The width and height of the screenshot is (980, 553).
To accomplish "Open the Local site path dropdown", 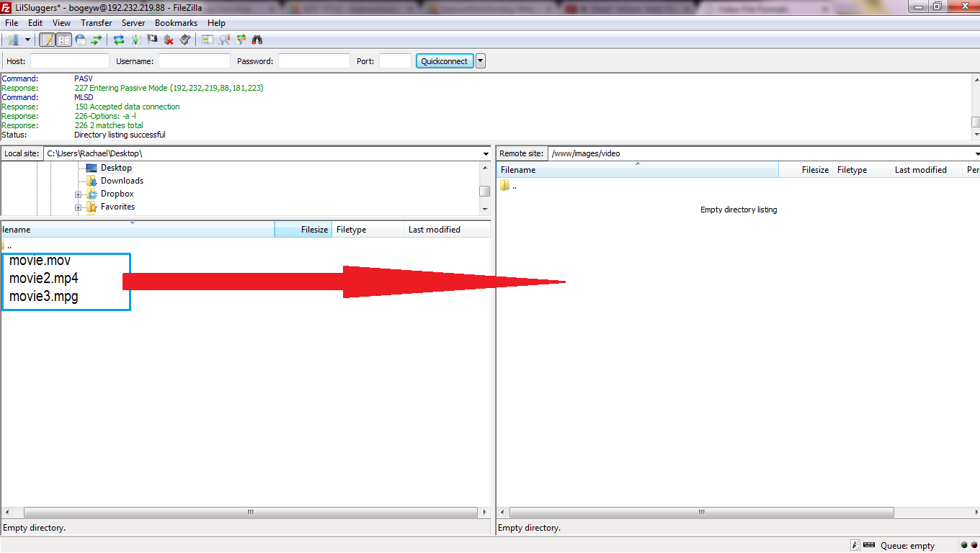I will [x=486, y=153].
